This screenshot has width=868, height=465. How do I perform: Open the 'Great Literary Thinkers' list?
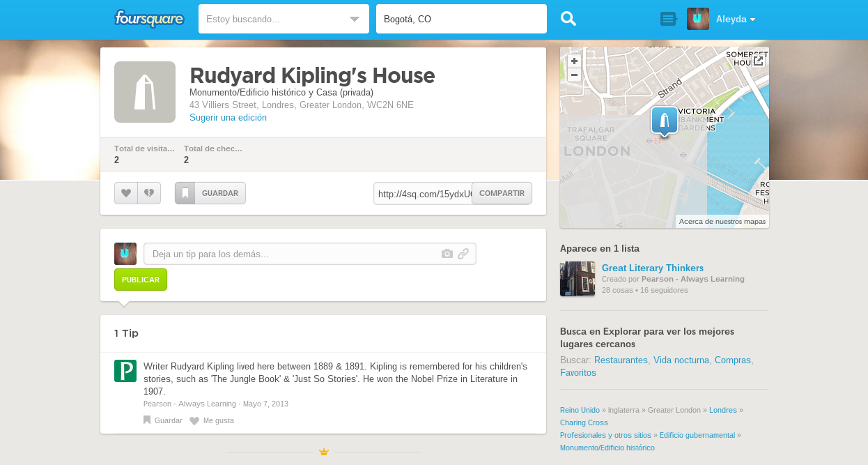(653, 268)
